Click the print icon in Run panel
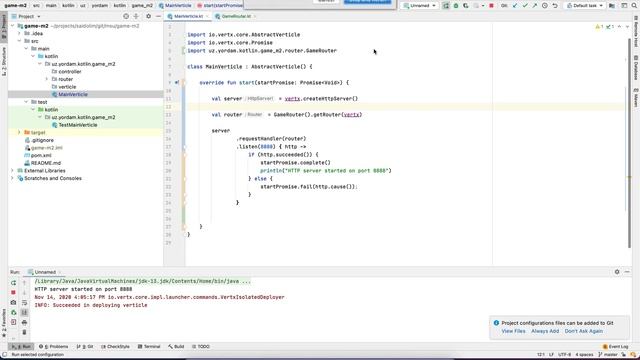Screen dimensions: 640x360 click(24, 322)
